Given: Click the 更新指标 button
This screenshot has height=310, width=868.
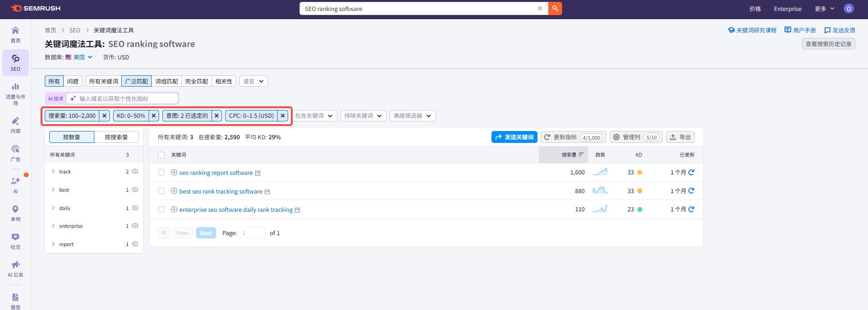Looking at the screenshot, I should 573,137.
